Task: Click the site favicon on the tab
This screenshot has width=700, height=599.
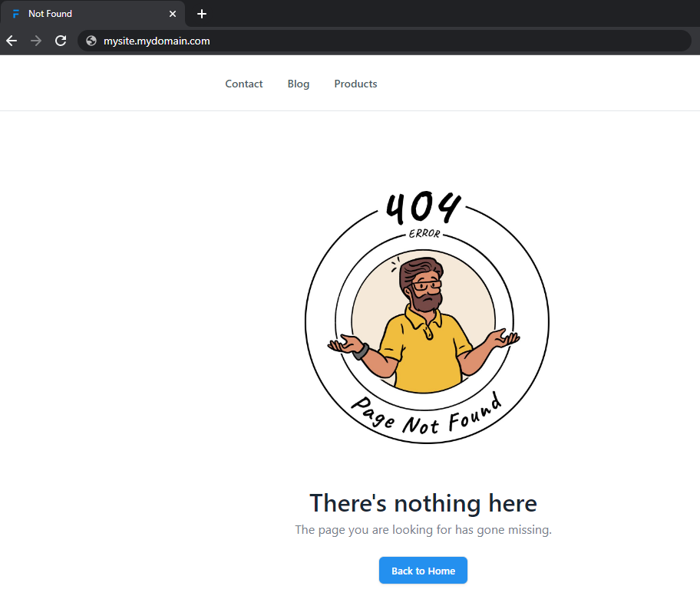Action: [16, 14]
